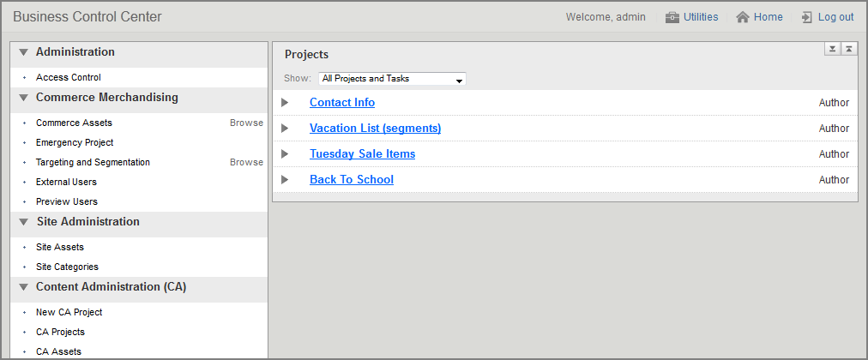The image size is (868, 360).
Task: Click the expand-all down arrow button in Projects panel
Action: click(x=832, y=49)
